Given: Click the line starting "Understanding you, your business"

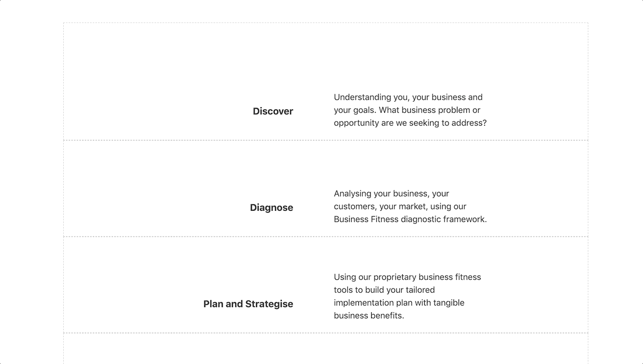Looking at the screenshot, I should coord(408,97).
